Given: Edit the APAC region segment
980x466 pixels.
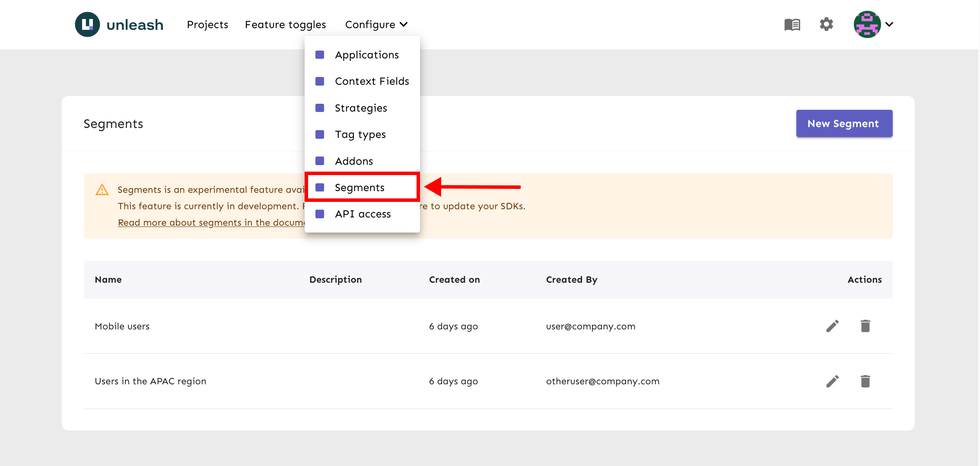Looking at the screenshot, I should (832, 381).
